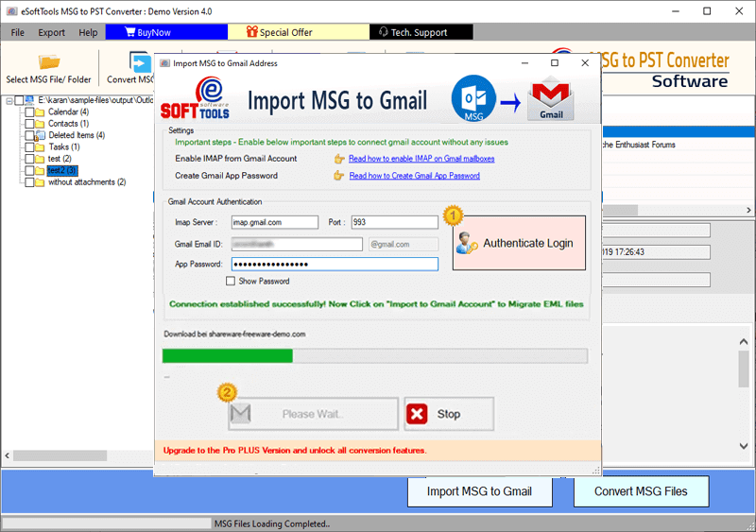
Task: Click the Port input field
Action: point(394,222)
